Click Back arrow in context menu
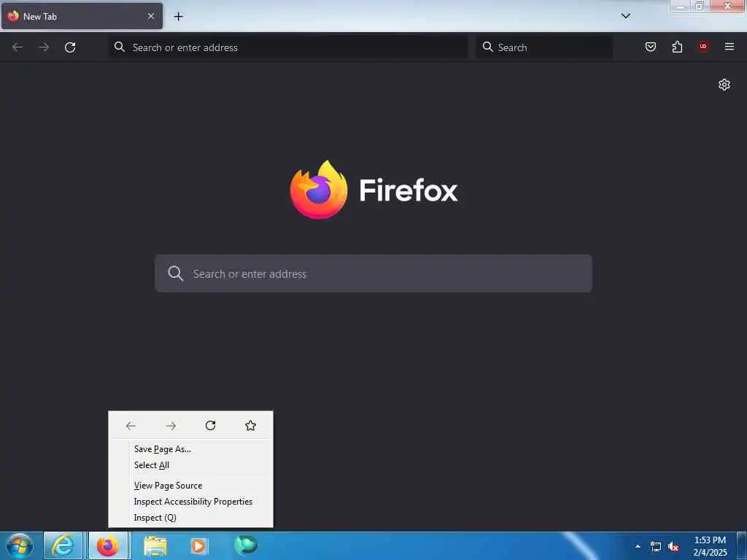 (131, 426)
